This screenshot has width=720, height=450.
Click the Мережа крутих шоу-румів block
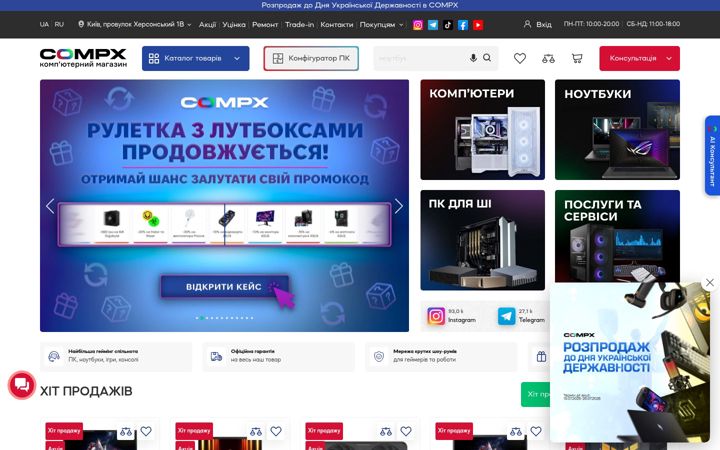click(x=441, y=356)
